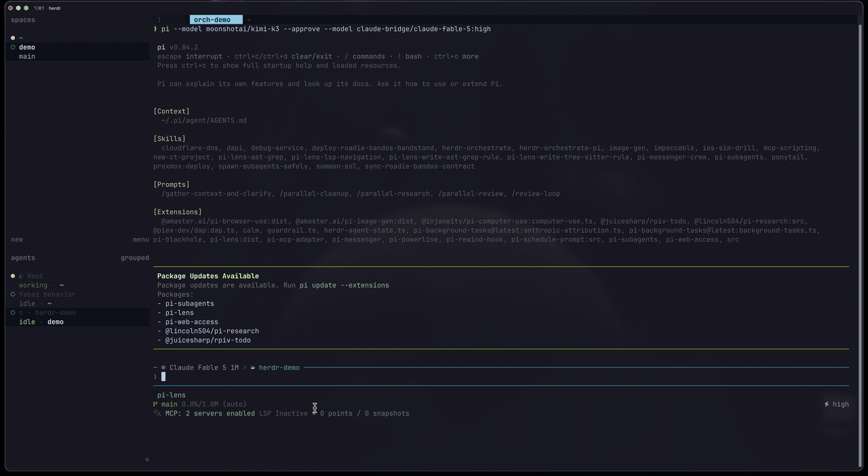Click the [Extensions] section heading
The height and width of the screenshot is (476, 868).
(x=178, y=212)
